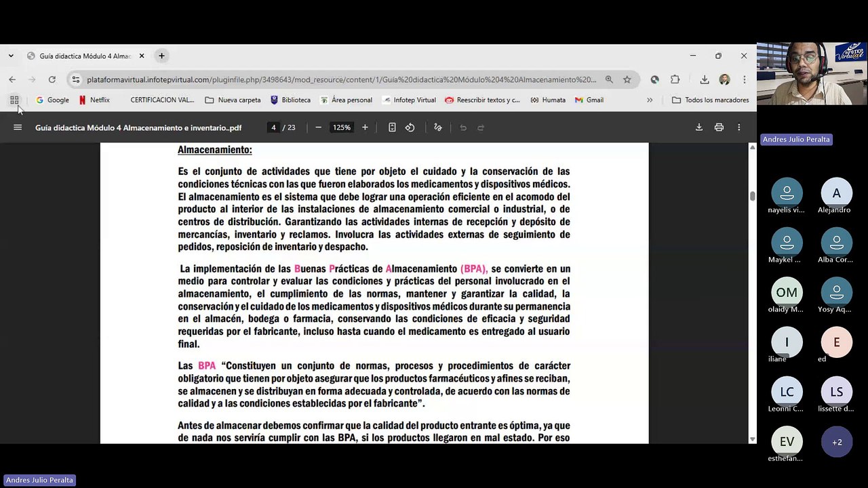Reload the current page
This screenshot has width=868, height=488.
pos(52,79)
